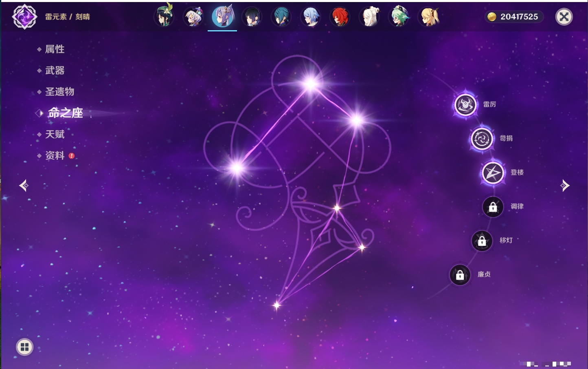
Task: Click the 登楼 constellation label
Action: tap(517, 172)
